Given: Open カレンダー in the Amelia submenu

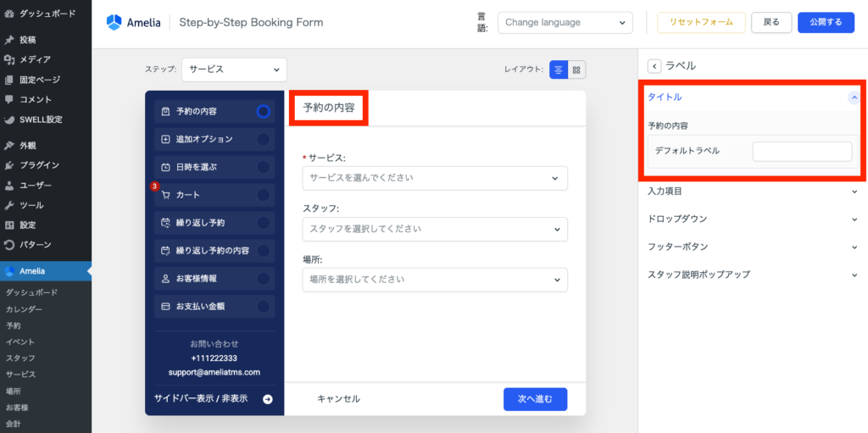Looking at the screenshot, I should pyautogui.click(x=25, y=309).
